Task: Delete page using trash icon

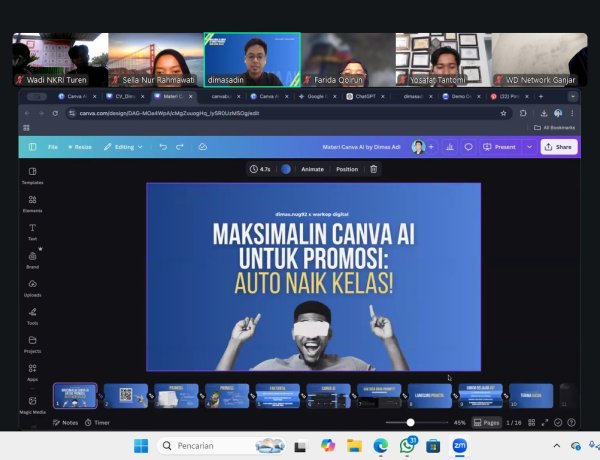Action: (x=374, y=169)
